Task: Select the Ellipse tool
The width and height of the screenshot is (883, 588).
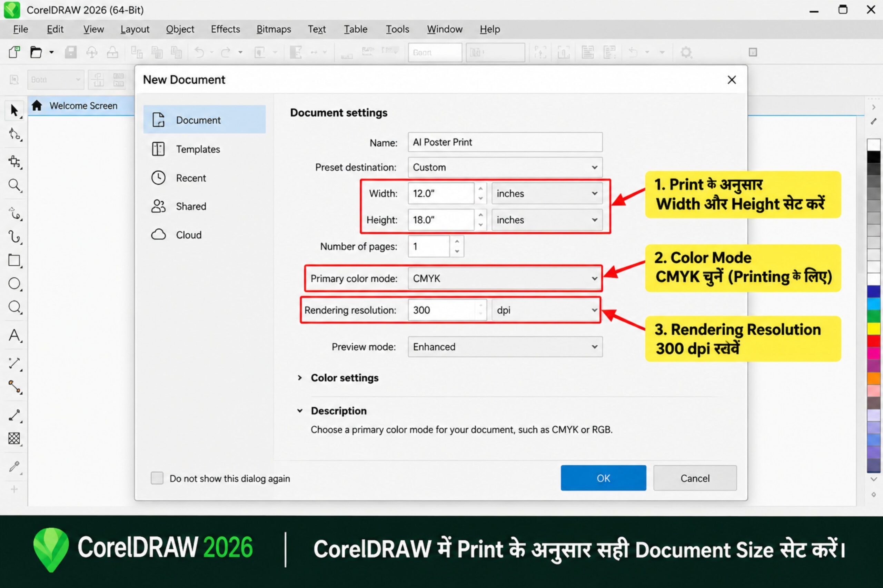Action: [14, 284]
